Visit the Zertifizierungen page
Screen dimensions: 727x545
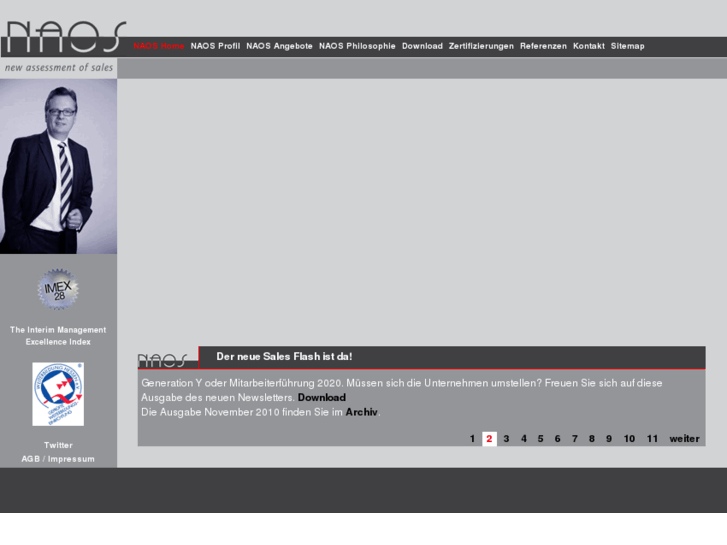(x=481, y=46)
